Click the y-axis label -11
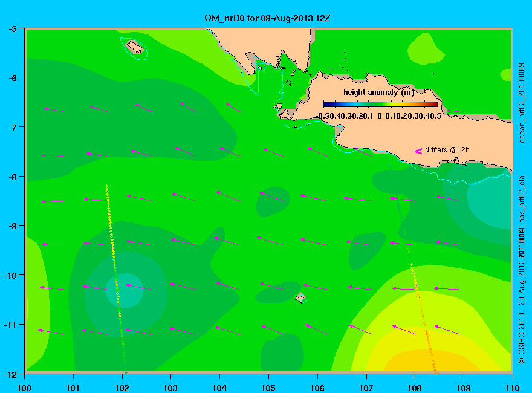The height and width of the screenshot is (393, 532). tap(10, 325)
